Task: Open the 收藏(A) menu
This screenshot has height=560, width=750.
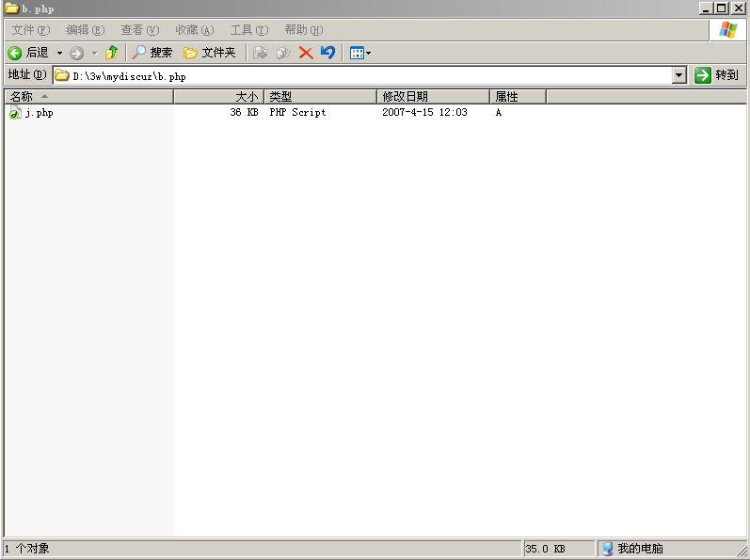Action: click(194, 30)
